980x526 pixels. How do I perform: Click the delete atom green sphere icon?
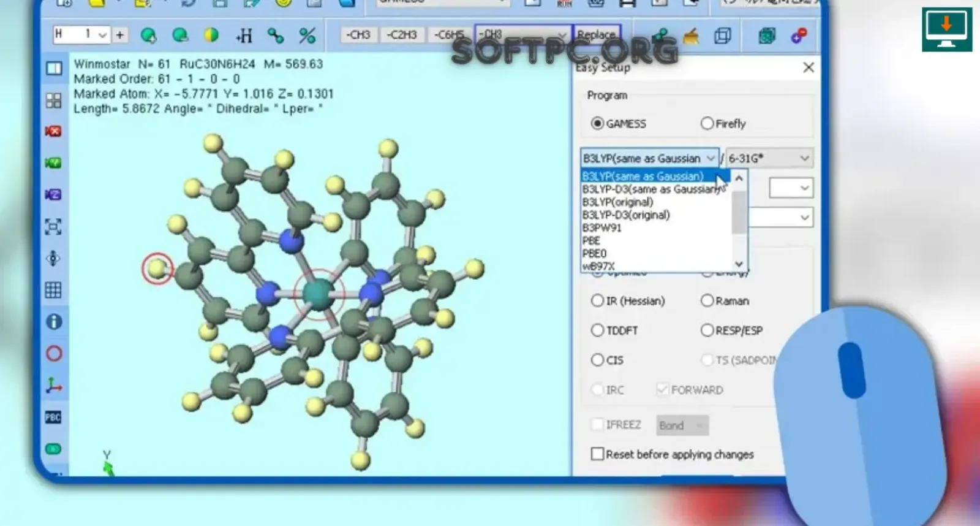180,35
